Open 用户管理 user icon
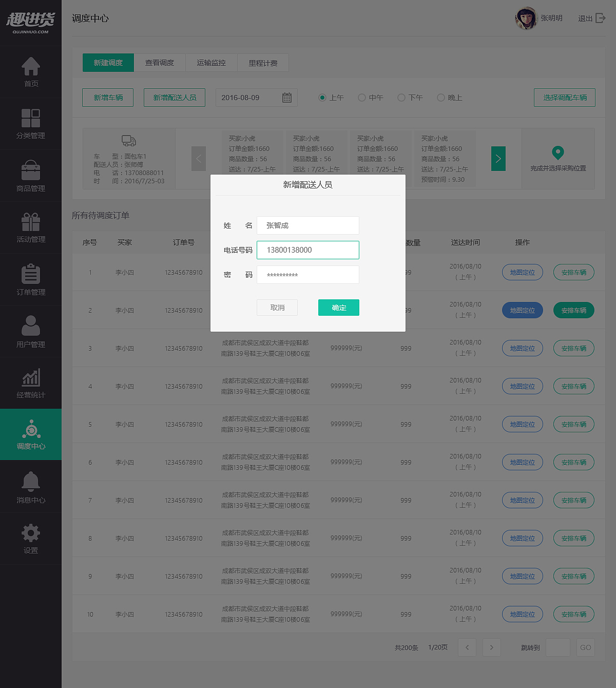 coord(31,326)
